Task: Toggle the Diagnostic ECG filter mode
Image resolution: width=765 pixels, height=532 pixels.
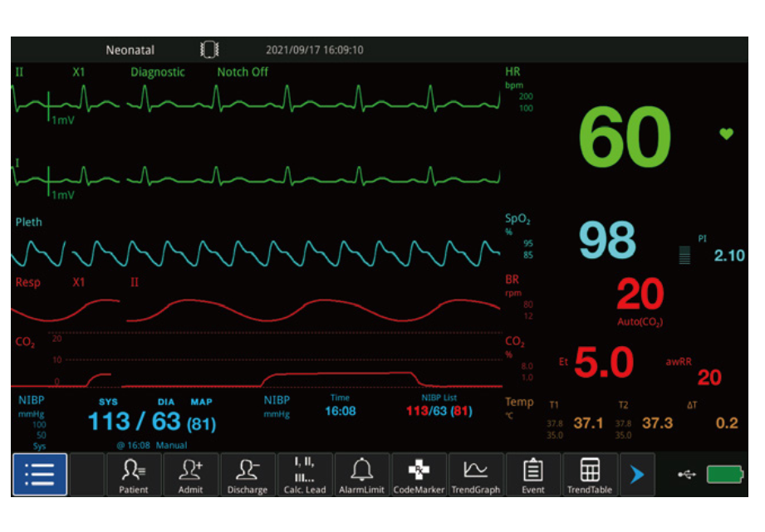Action: [x=158, y=72]
